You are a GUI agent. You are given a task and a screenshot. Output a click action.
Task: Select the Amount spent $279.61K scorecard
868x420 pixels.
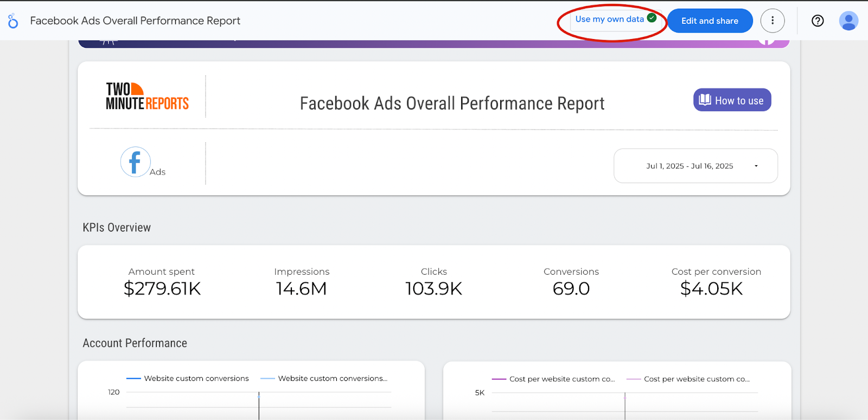[x=162, y=282]
